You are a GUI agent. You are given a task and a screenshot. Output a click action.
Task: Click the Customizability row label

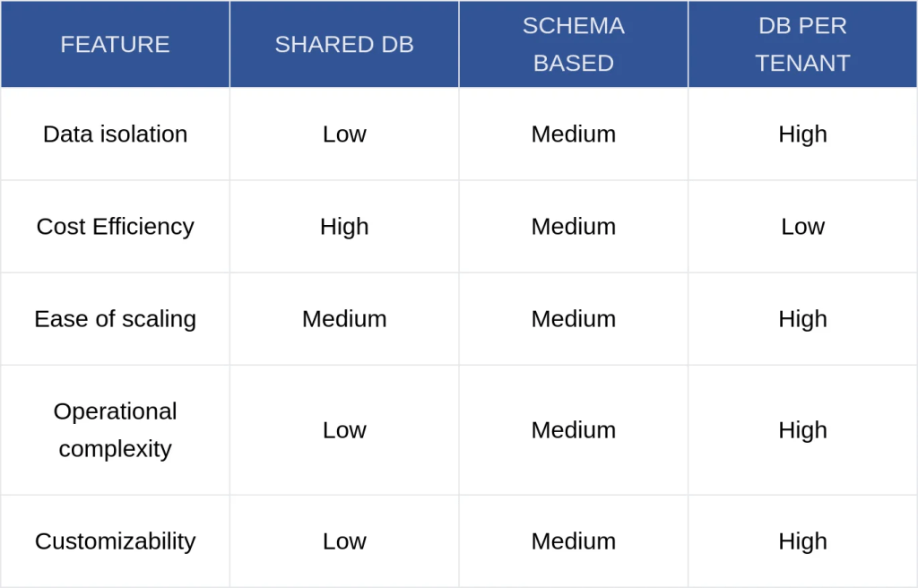[115, 540]
